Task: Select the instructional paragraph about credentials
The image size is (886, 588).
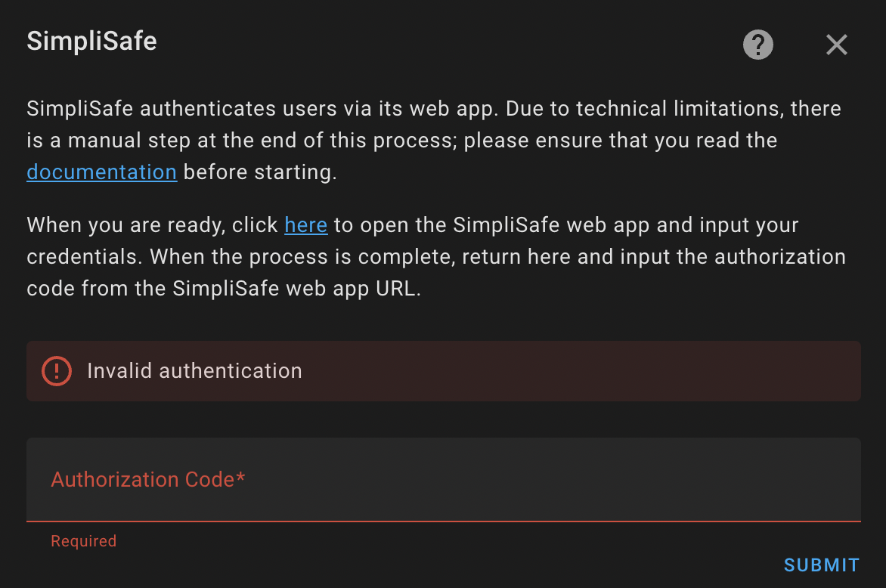Action: coord(435,256)
